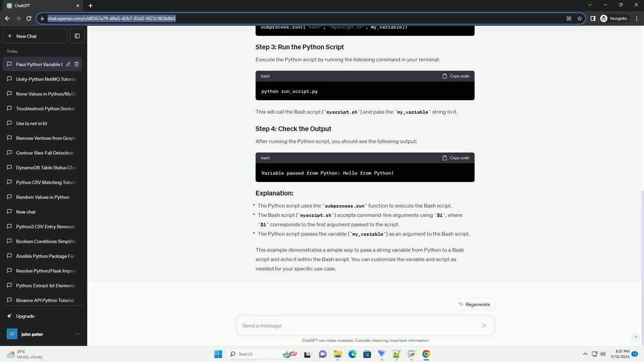
Task: Open the New chat history entry
Action: [x=42, y=212]
